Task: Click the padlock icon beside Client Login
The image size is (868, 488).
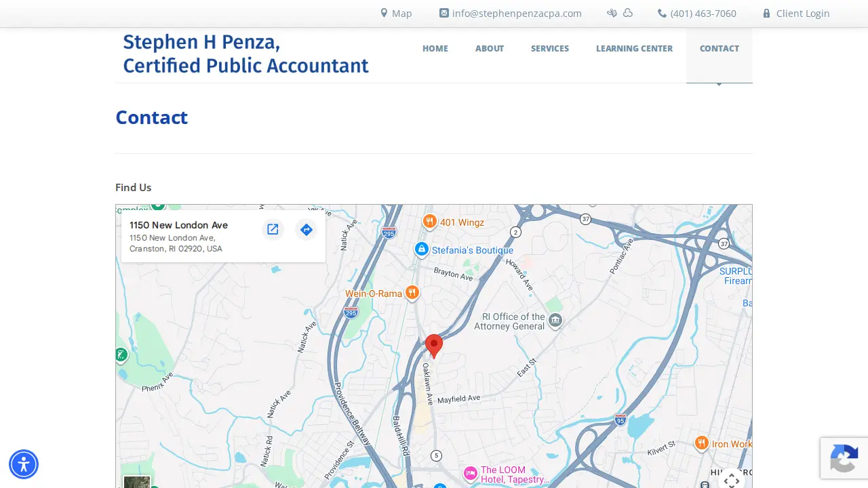Action: [x=767, y=14]
